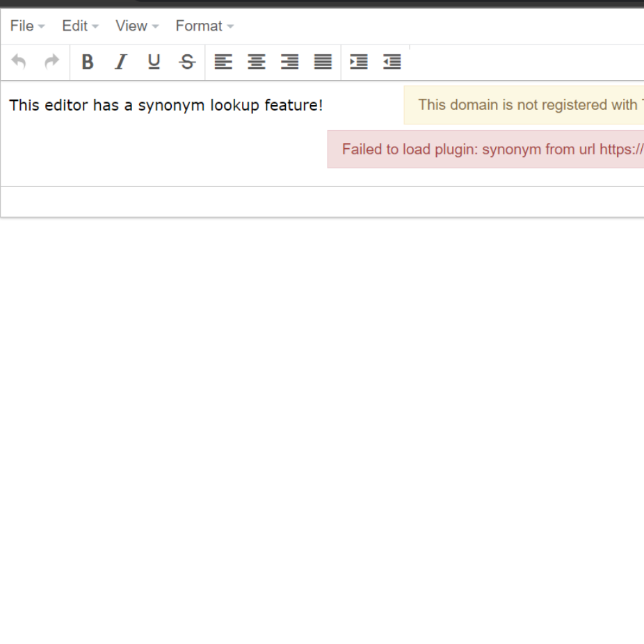Center align the text
This screenshot has width=644, height=644.
click(257, 63)
